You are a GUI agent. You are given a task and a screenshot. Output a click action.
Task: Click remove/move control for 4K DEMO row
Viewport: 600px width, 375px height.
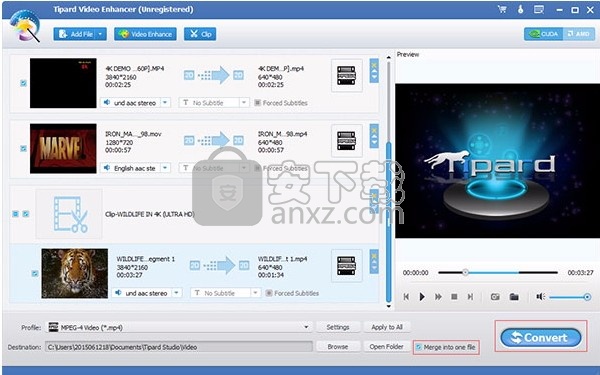(374, 71)
